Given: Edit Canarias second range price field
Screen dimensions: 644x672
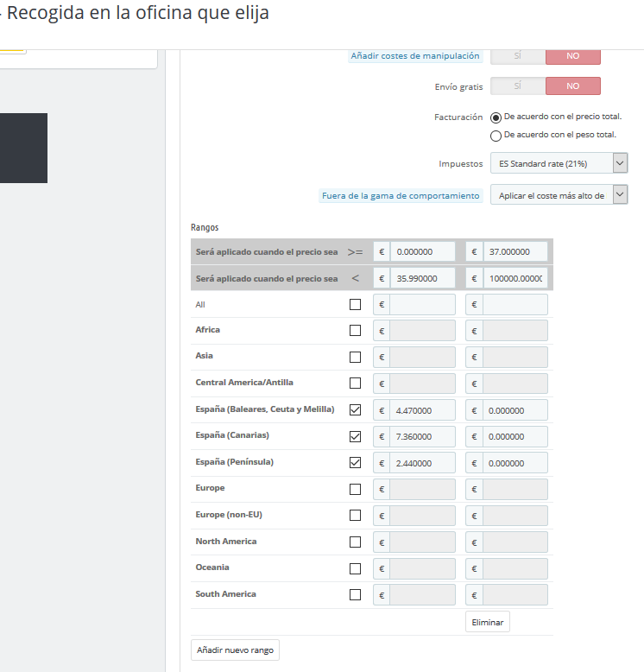Looking at the screenshot, I should (515, 437).
